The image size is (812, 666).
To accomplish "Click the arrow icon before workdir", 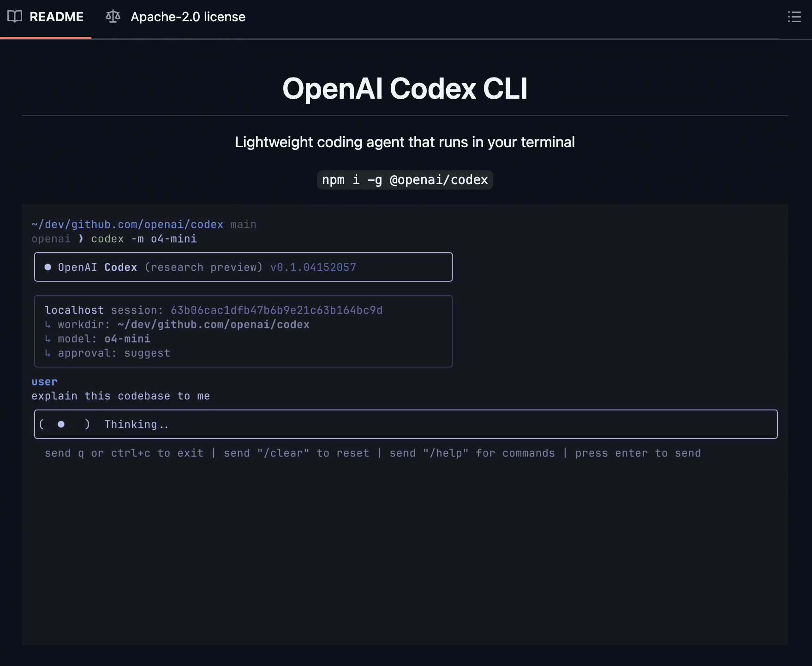I will coord(48,325).
